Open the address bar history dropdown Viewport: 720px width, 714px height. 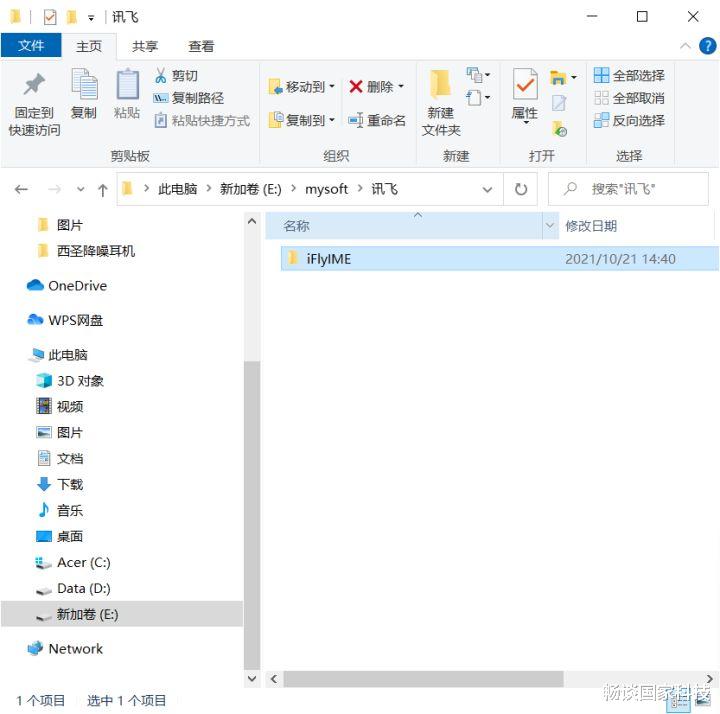click(488, 189)
